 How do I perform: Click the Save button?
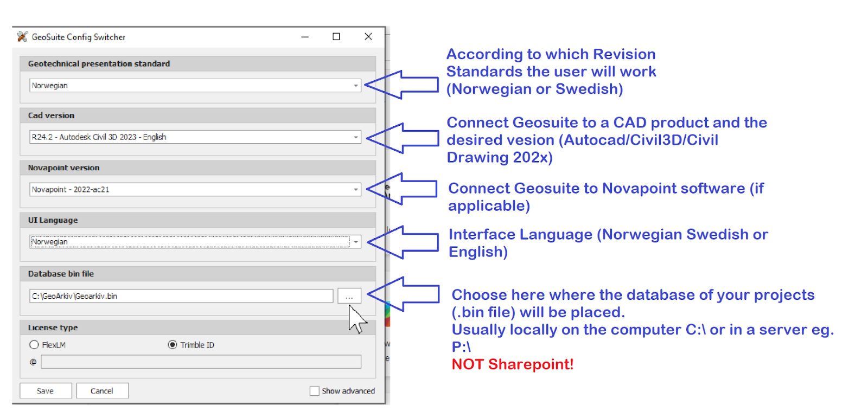pos(46,391)
